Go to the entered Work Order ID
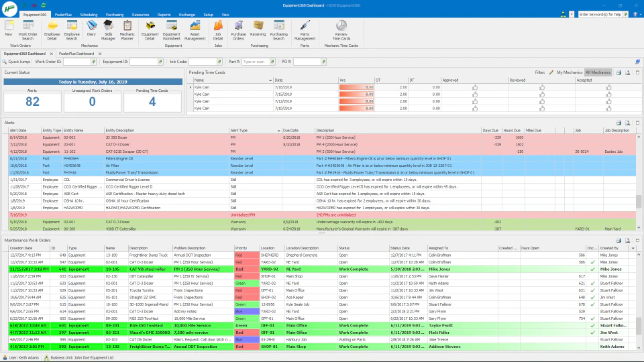This screenshot has height=362, width=644. (x=94, y=62)
